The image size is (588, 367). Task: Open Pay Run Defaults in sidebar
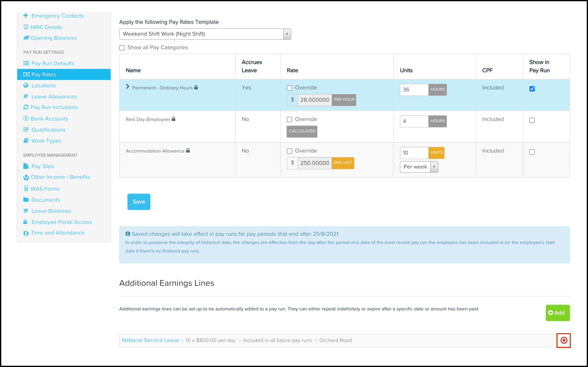point(53,63)
